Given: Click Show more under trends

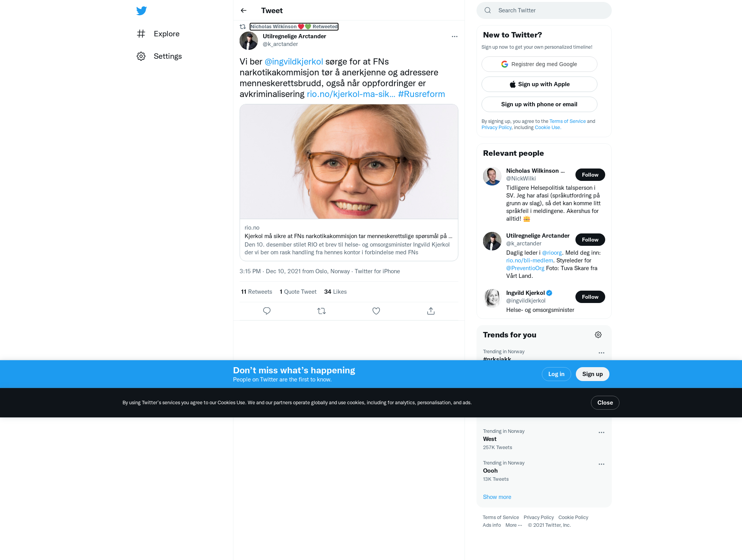Looking at the screenshot, I should point(497,497).
